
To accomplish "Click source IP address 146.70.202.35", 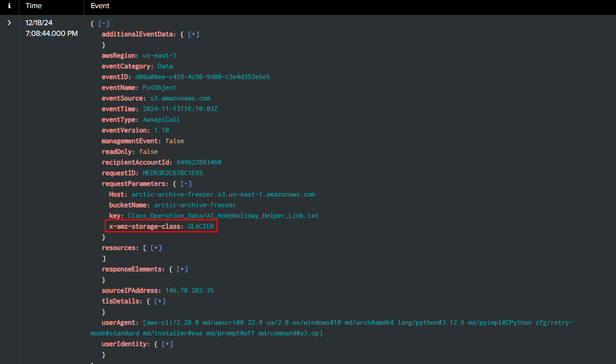I will [x=189, y=291].
